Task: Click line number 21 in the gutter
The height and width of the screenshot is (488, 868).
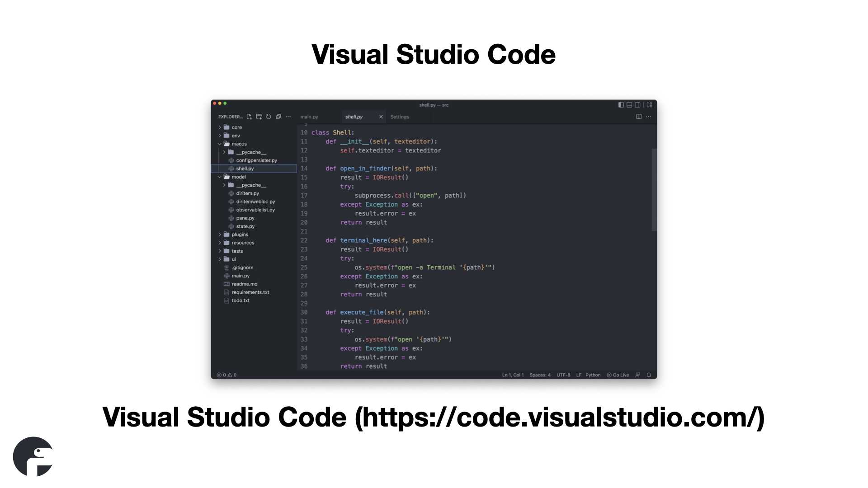Action: click(304, 231)
